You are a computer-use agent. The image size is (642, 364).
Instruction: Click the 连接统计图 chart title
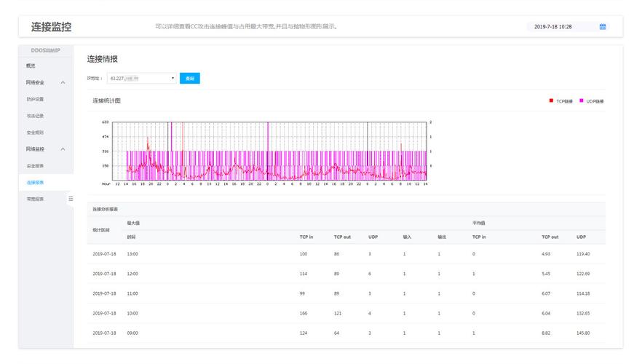106,100
